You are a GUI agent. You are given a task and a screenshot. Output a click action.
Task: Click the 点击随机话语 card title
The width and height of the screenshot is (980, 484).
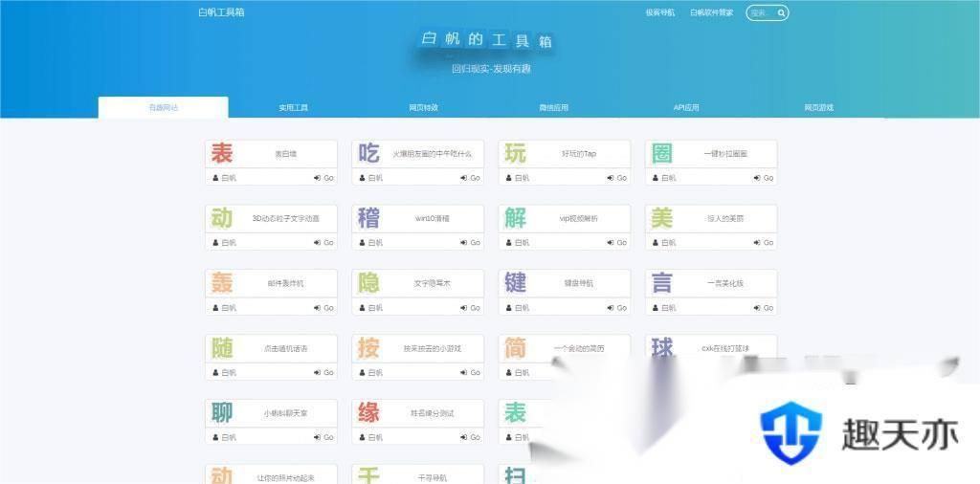pos(285,348)
